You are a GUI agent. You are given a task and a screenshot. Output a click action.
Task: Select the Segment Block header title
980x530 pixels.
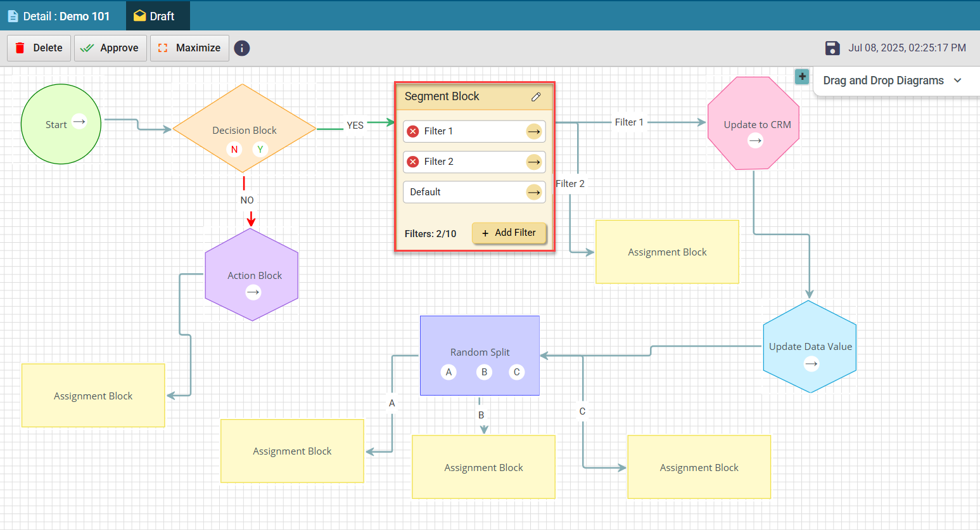point(442,96)
